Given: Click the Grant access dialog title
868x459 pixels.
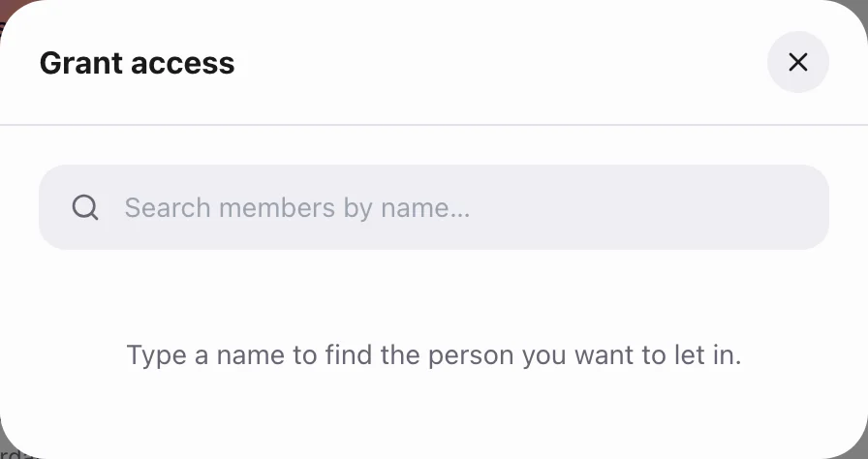Looking at the screenshot, I should click(138, 63).
